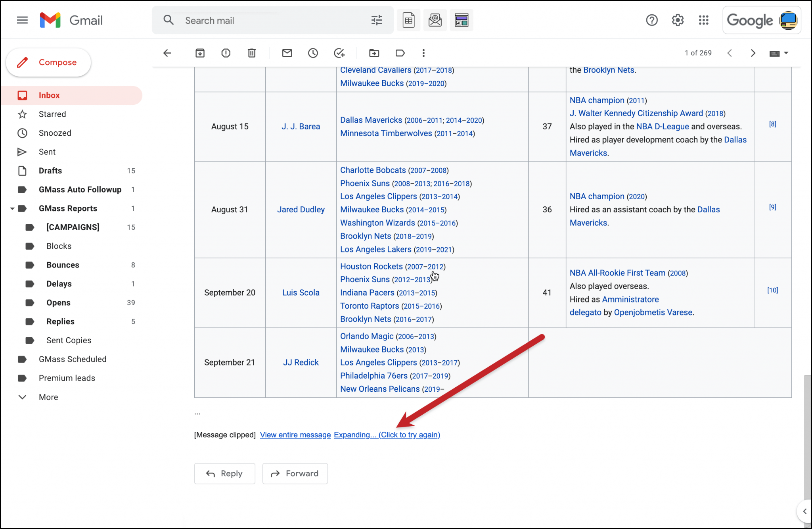This screenshot has height=529, width=812.
Task: Open input tools keyboard dropdown
Action: coord(778,53)
